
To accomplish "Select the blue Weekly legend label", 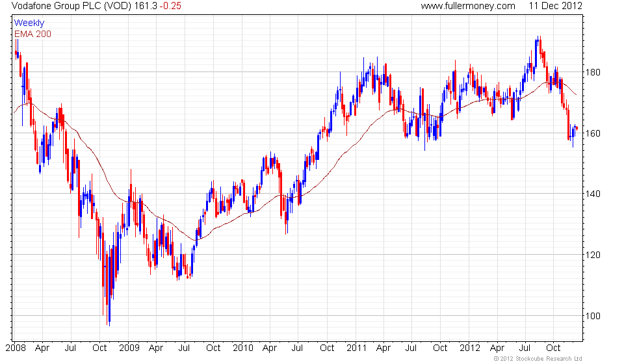I will pos(29,23).
